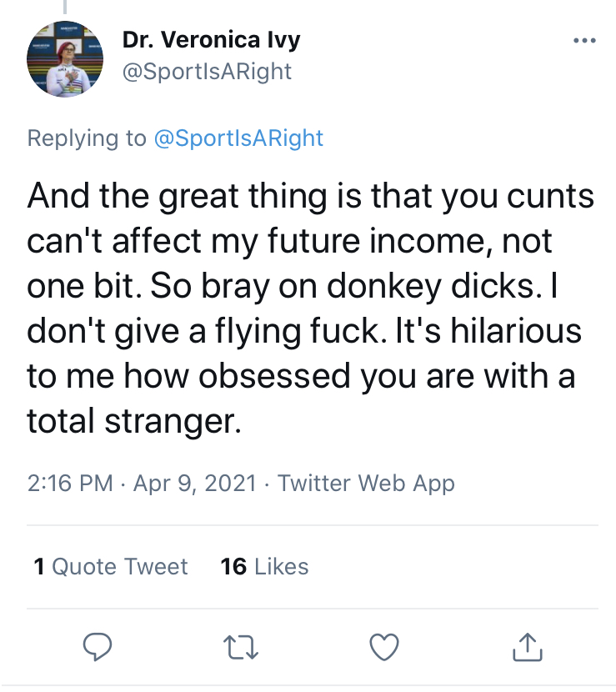Open the share upload icon
The width and height of the screenshot is (616, 692).
528,647
